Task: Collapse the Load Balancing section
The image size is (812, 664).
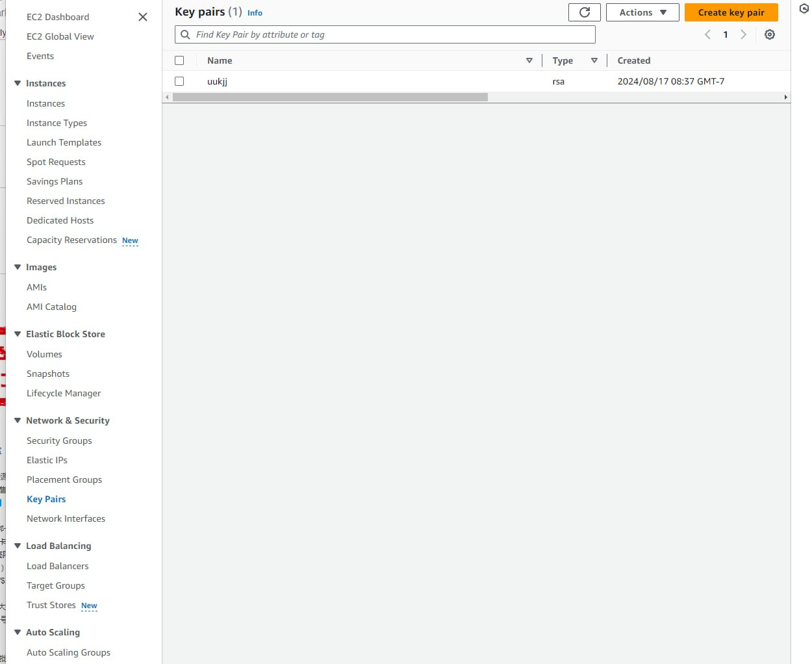Action: pyautogui.click(x=18, y=546)
